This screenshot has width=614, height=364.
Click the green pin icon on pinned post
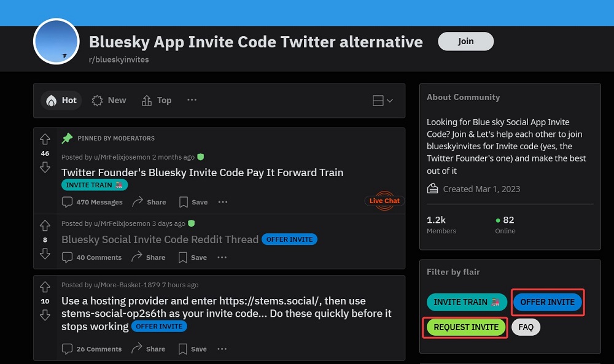click(x=67, y=138)
